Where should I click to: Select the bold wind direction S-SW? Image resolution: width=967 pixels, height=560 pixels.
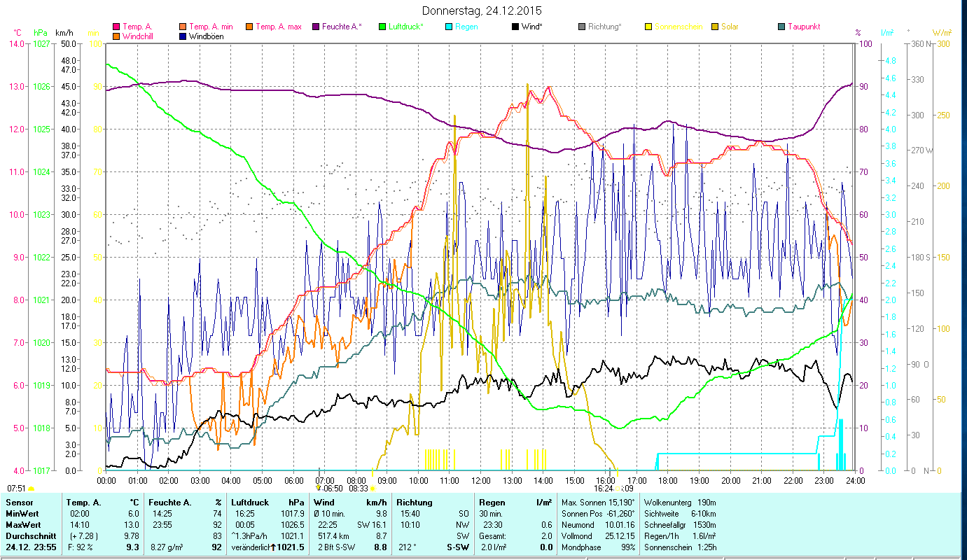[x=457, y=547]
